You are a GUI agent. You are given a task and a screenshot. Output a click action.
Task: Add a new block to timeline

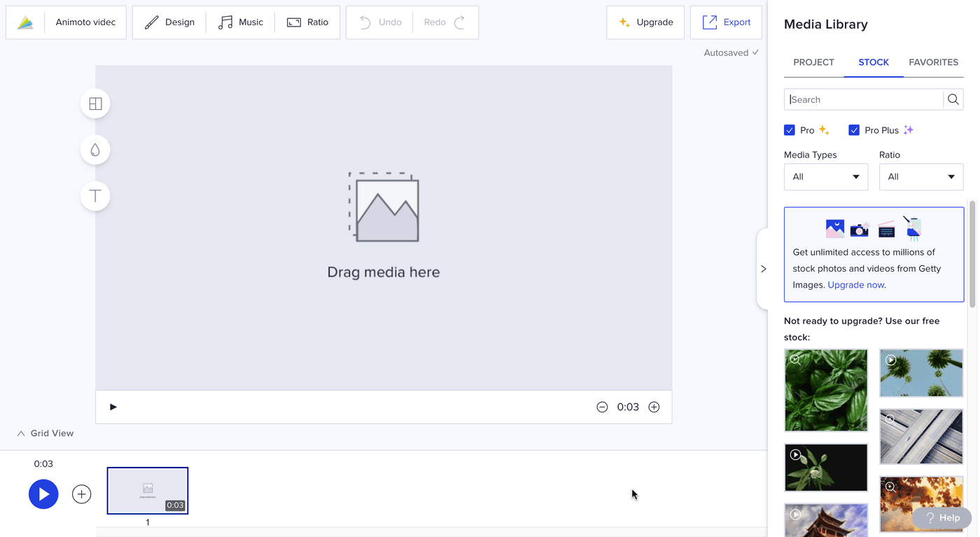[x=82, y=494]
